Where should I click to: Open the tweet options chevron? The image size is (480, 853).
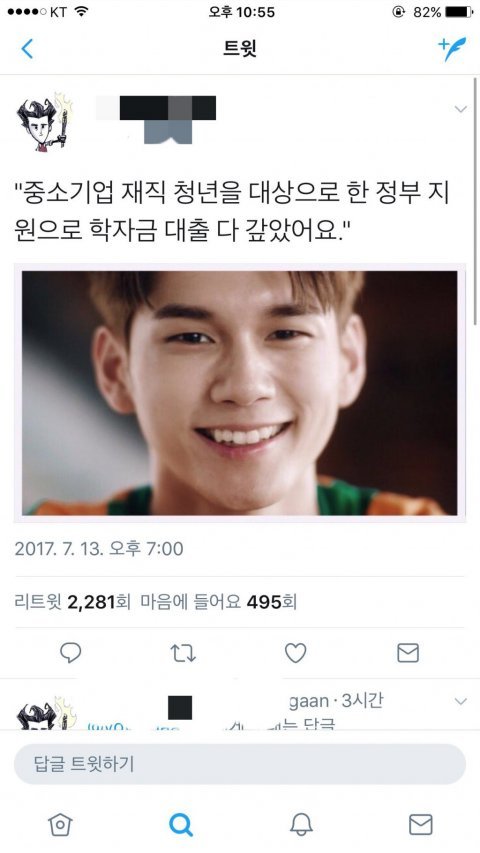tap(460, 109)
